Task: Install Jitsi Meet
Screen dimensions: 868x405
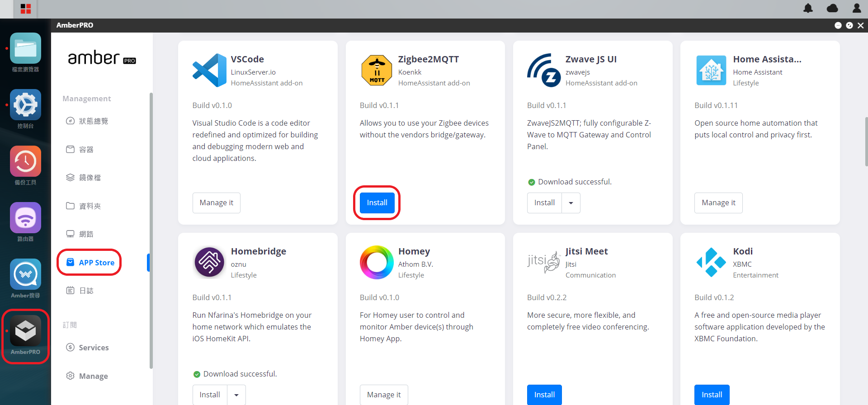Action: point(544,395)
